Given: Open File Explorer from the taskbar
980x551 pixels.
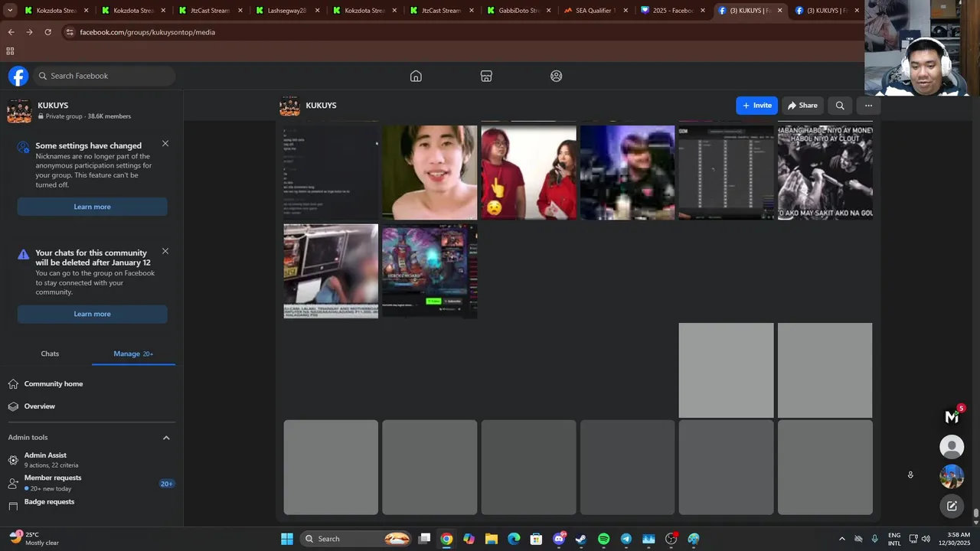Looking at the screenshot, I should [492, 539].
